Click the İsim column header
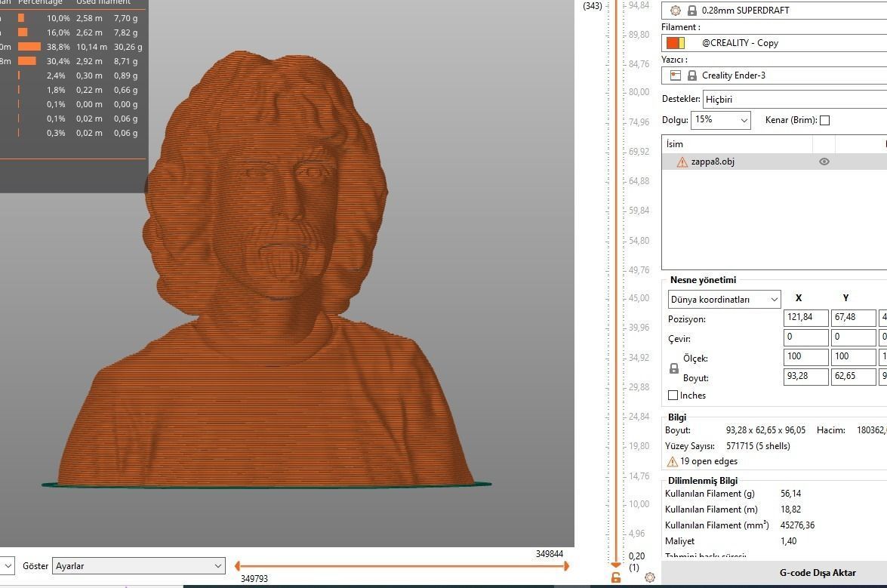The width and height of the screenshot is (887, 588). pos(737,144)
